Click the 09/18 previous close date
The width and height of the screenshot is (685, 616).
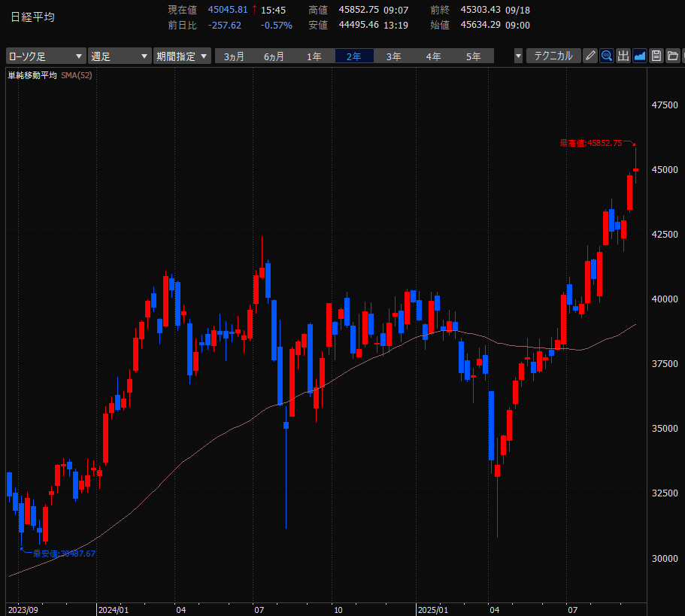(517, 10)
